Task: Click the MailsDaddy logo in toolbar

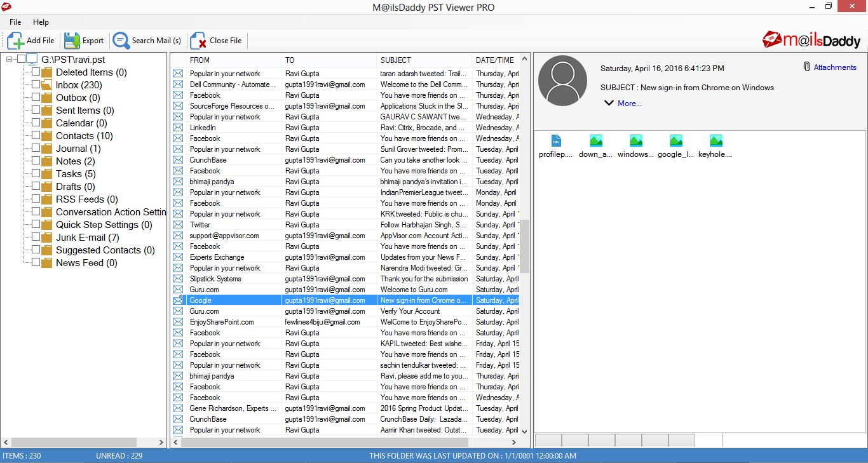Action: tap(811, 40)
